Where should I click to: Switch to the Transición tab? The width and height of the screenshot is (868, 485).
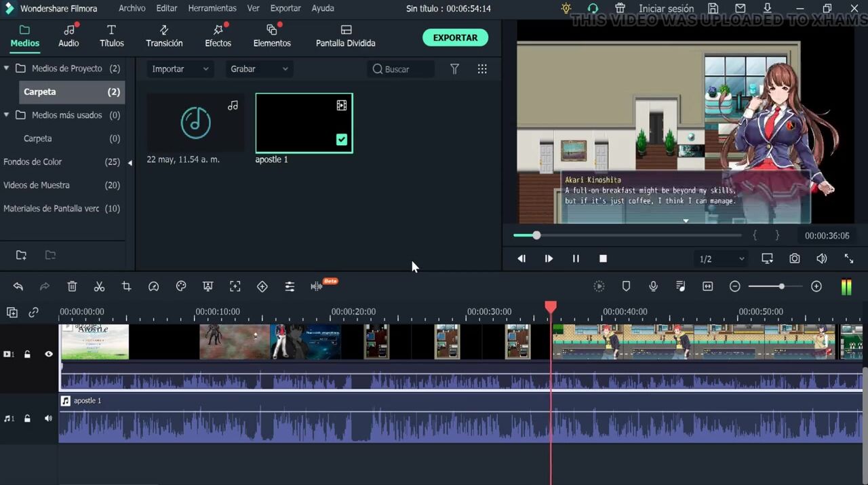click(164, 37)
